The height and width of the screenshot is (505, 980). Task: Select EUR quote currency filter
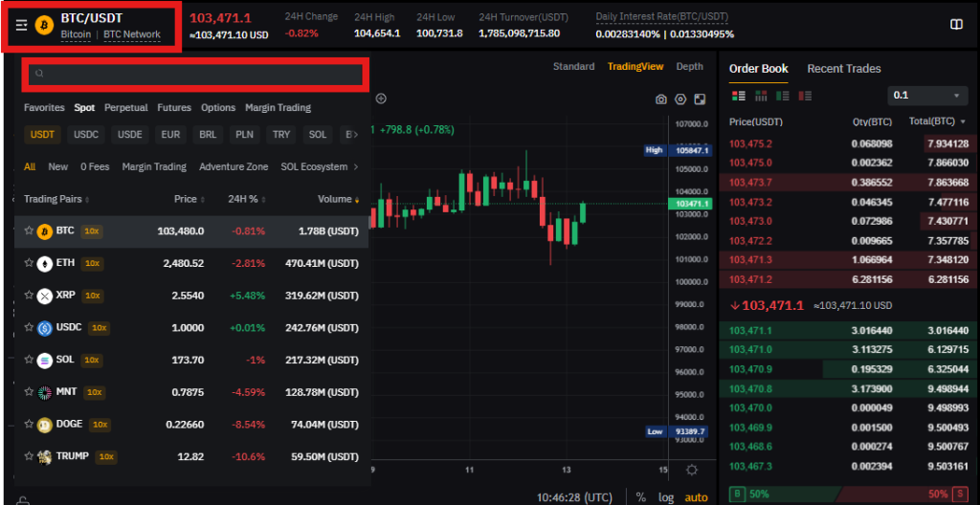(170, 134)
